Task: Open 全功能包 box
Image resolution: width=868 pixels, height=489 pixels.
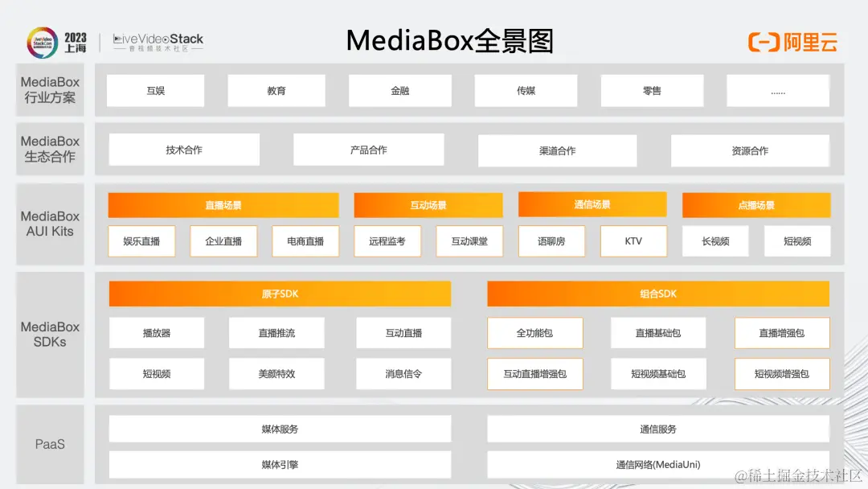Action: (x=534, y=333)
